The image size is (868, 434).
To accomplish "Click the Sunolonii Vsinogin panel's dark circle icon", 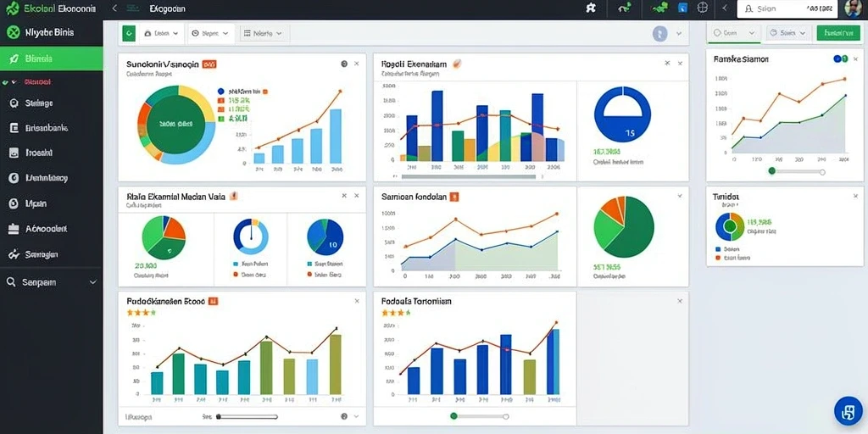I will tap(344, 64).
